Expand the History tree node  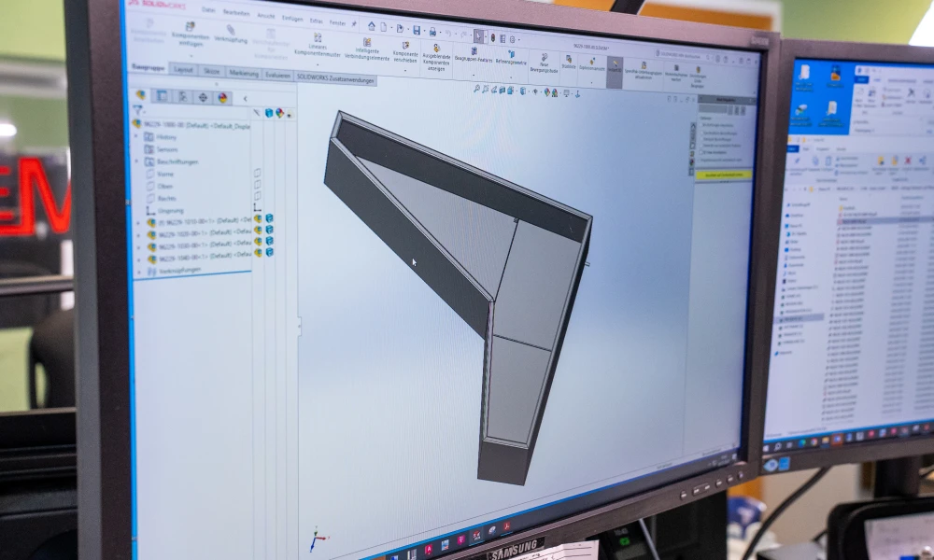pos(136,136)
